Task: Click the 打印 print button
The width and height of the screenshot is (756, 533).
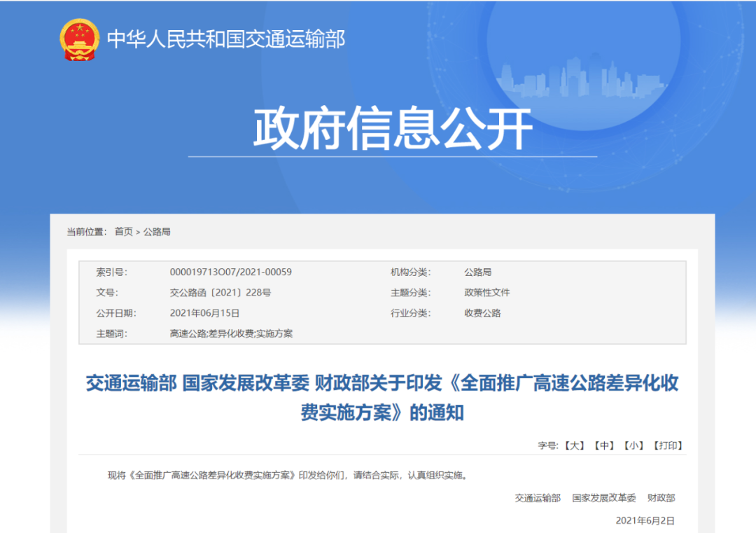Action: (668, 445)
